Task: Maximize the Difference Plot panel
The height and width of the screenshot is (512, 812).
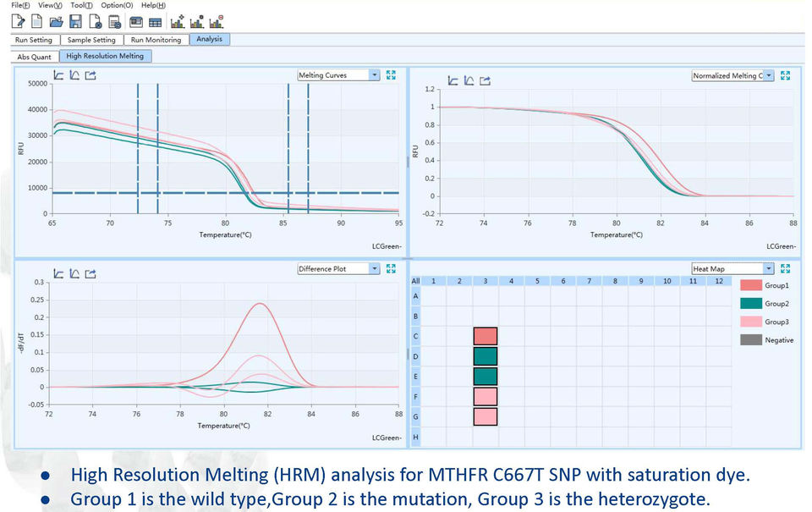Action: point(391,269)
